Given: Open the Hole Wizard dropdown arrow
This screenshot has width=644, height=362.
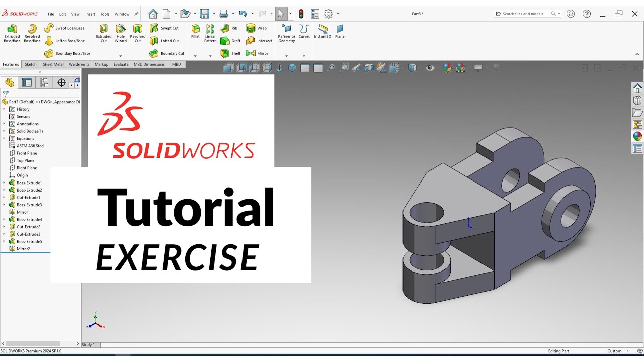Looking at the screenshot, I should [x=121, y=55].
